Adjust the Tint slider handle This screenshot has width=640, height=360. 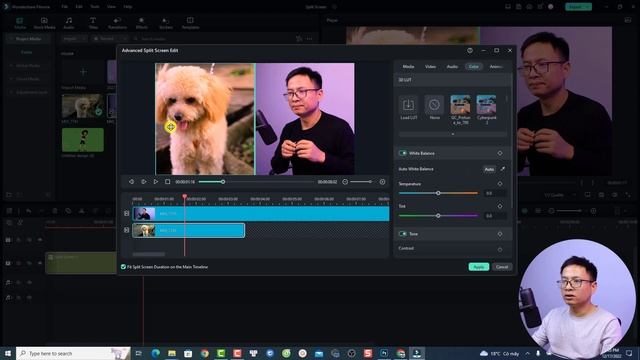(x=438, y=216)
